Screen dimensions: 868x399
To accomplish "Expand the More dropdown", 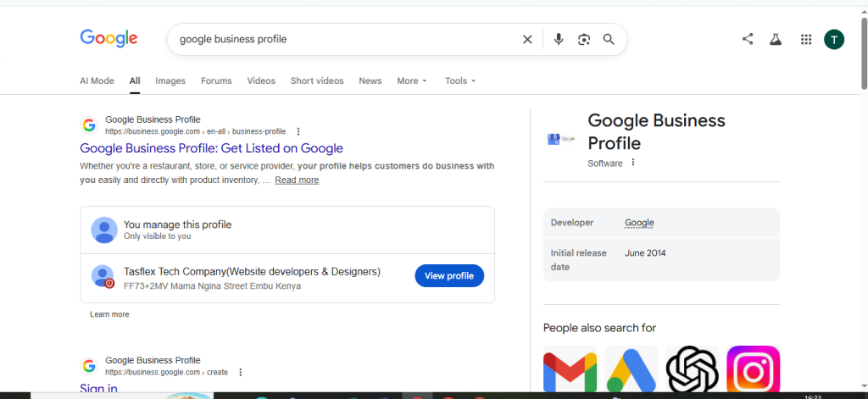I will click(x=412, y=80).
